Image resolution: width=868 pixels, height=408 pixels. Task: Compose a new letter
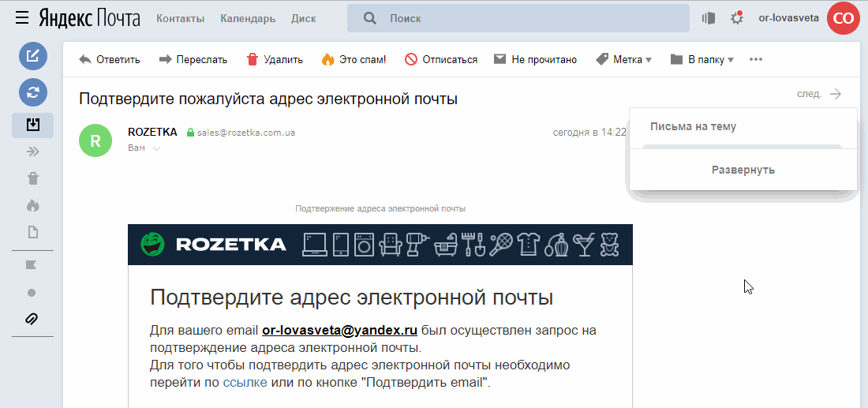(33, 56)
